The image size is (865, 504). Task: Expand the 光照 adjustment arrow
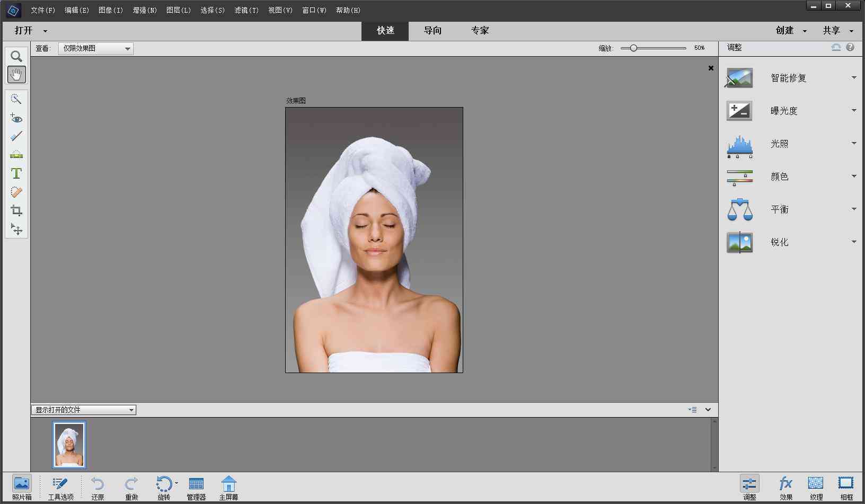point(854,144)
